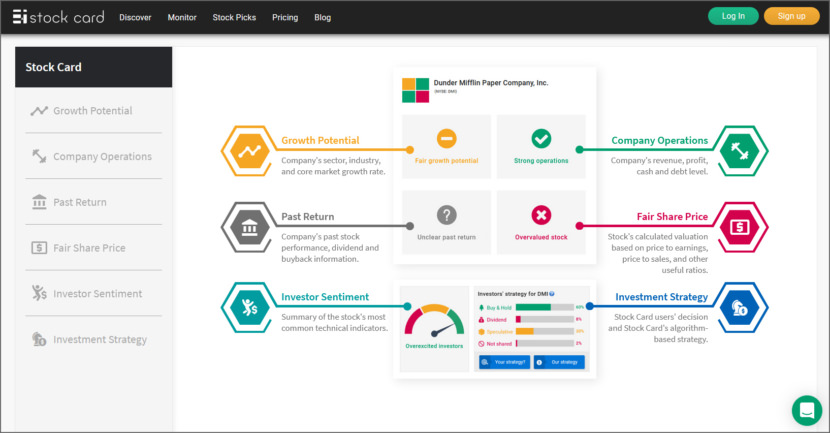Image resolution: width=830 pixels, height=433 pixels.
Task: Click the 'Overvalued stock' label
Action: [541, 237]
